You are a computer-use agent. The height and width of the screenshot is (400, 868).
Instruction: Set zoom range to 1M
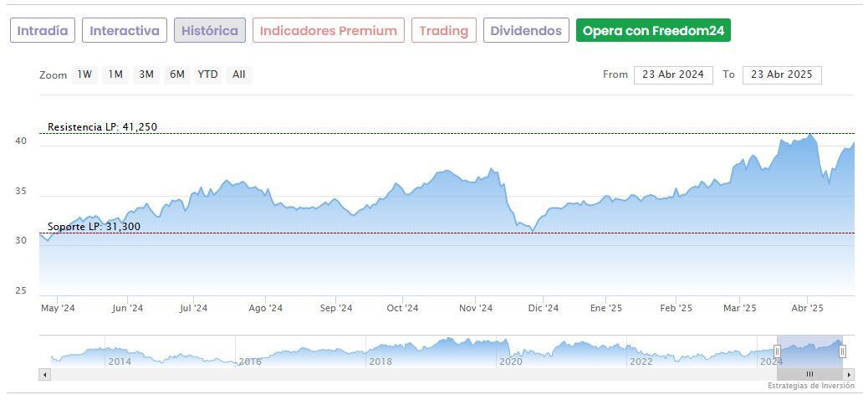(x=115, y=74)
